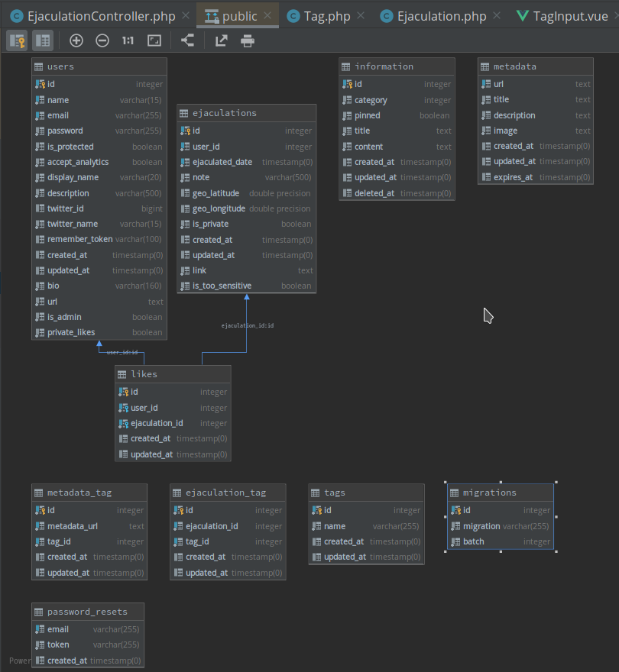The height and width of the screenshot is (672, 619).
Task: Select the users table header
Action: pos(99,66)
